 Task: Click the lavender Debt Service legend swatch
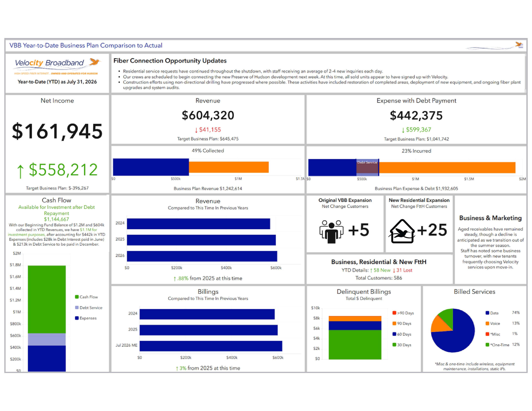tap(77, 308)
